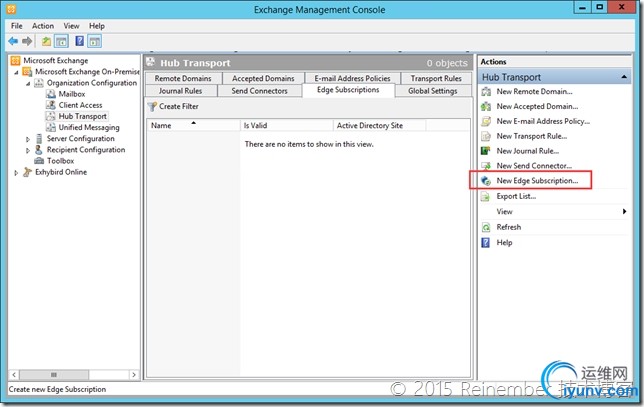This screenshot has width=644, height=407.
Task: Open the Help menu in menu bar
Action: tap(97, 26)
